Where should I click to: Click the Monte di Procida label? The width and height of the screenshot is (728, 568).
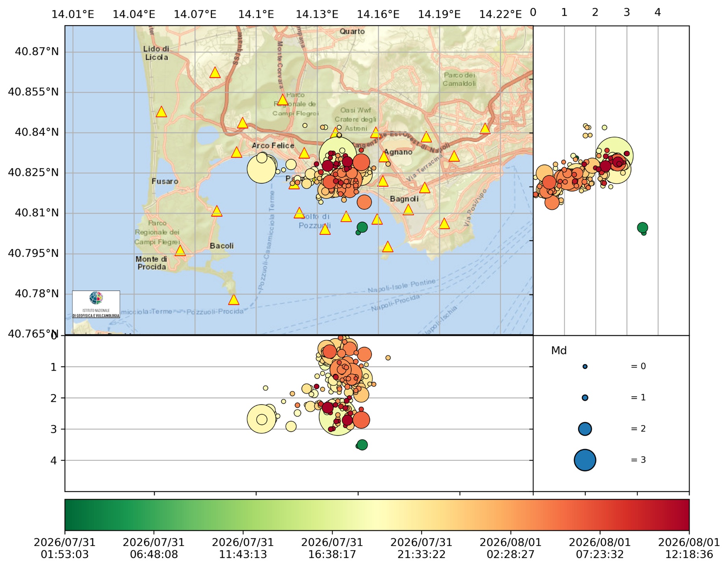pos(151,263)
